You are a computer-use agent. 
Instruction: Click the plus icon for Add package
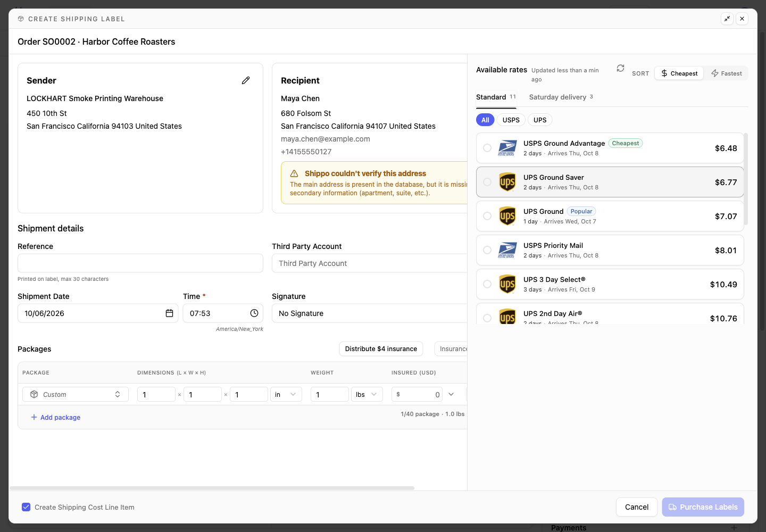coord(34,417)
